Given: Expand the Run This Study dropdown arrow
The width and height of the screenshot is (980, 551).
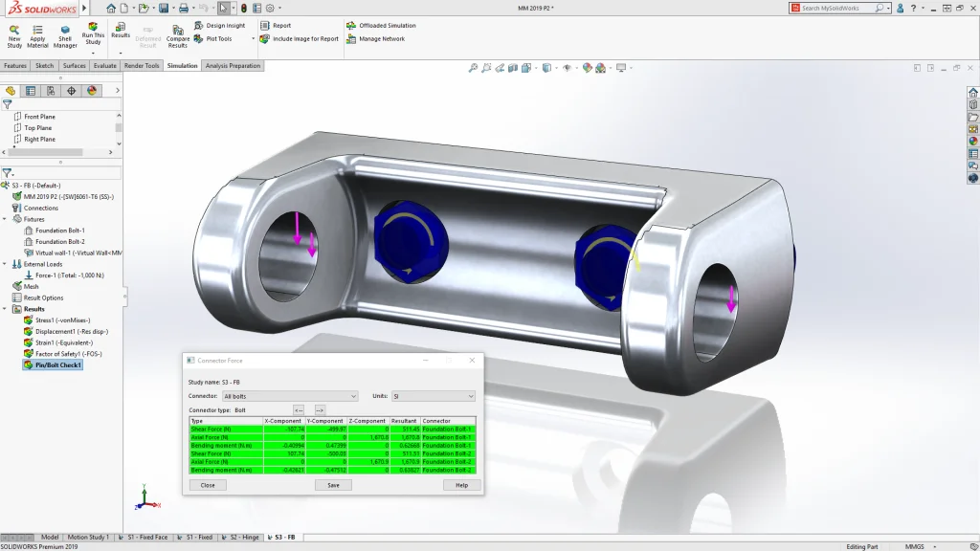Looking at the screenshot, I should 93,53.
